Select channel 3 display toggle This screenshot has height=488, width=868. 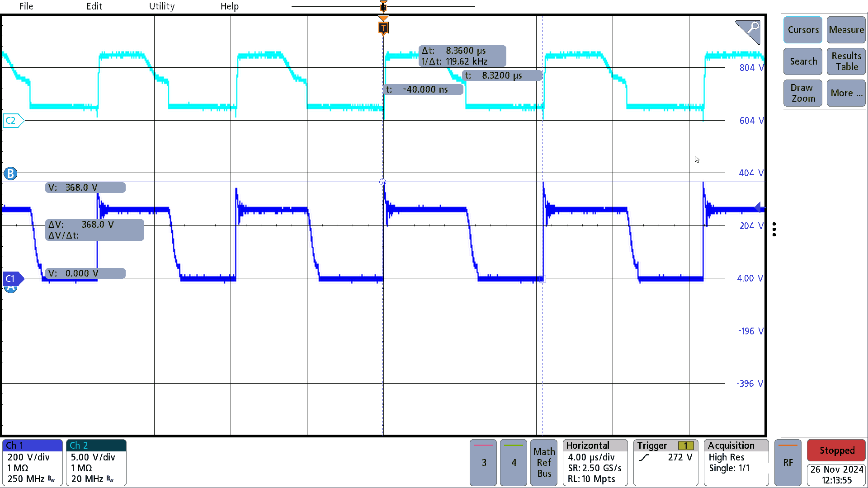tap(483, 462)
